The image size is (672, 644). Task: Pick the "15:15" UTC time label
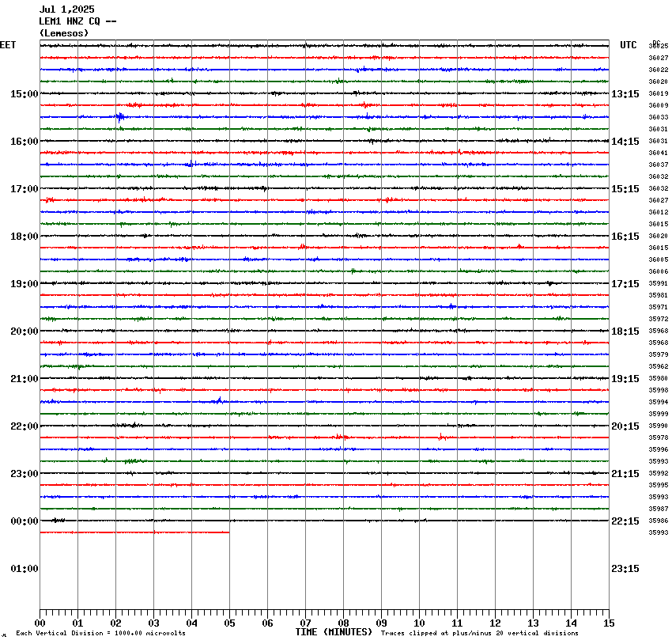pos(625,189)
